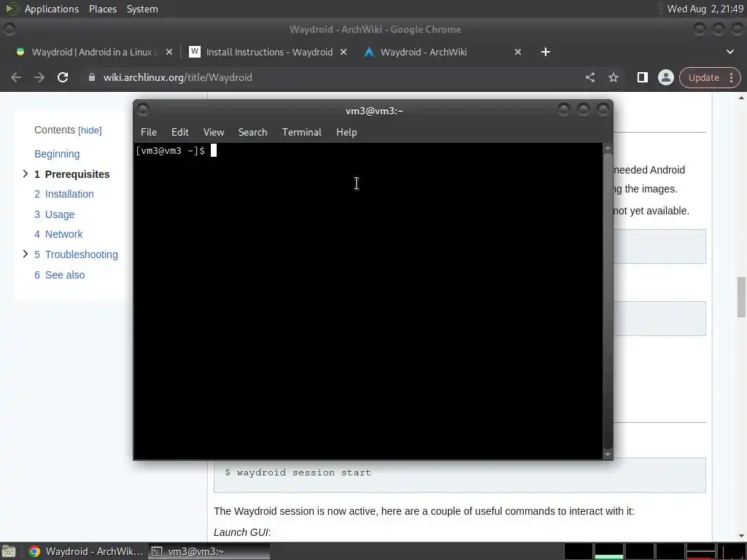Click the Chrome page scrollbar thumb
This screenshot has width=747, height=560.
point(741,296)
